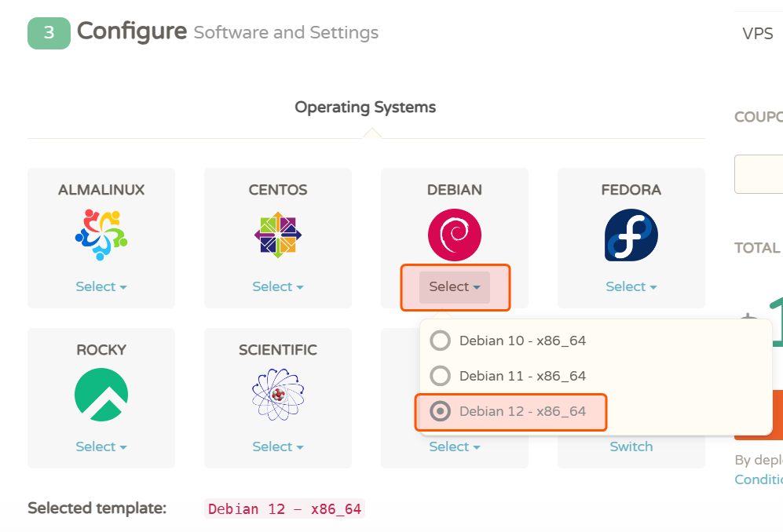Image resolution: width=783 pixels, height=532 pixels.
Task: Click the Operating Systems tab heading
Action: click(x=365, y=107)
